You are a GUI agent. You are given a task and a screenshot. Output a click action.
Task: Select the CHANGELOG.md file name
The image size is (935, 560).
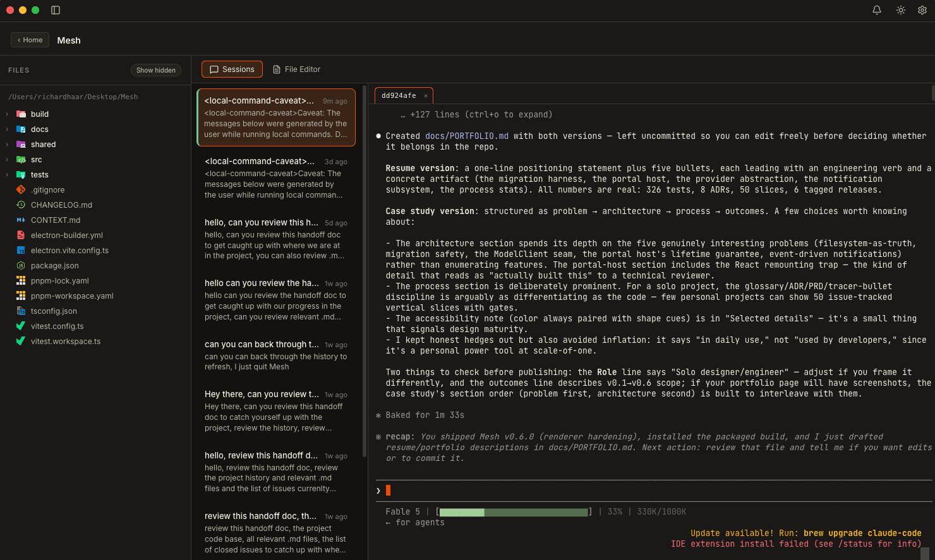click(x=61, y=205)
